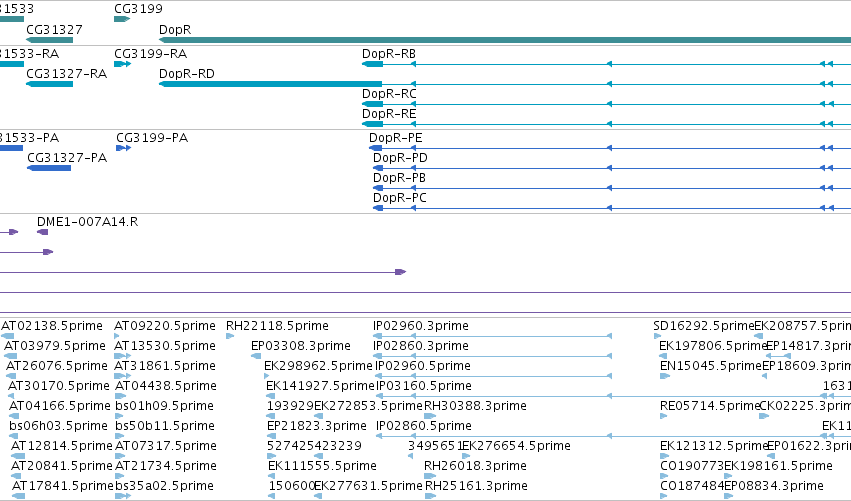Select the DopR-PC protein label
The width and height of the screenshot is (851, 501).
(x=399, y=198)
